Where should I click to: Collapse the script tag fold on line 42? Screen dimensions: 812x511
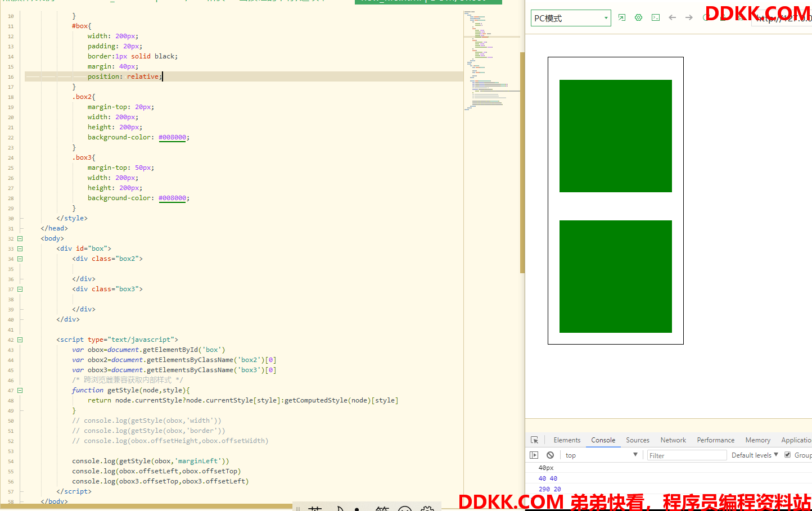tap(20, 340)
